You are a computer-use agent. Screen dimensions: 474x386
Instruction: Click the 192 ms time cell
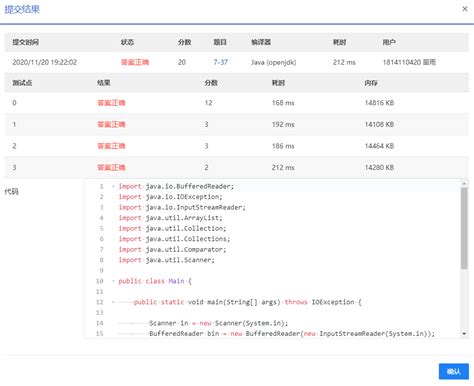coord(283,124)
